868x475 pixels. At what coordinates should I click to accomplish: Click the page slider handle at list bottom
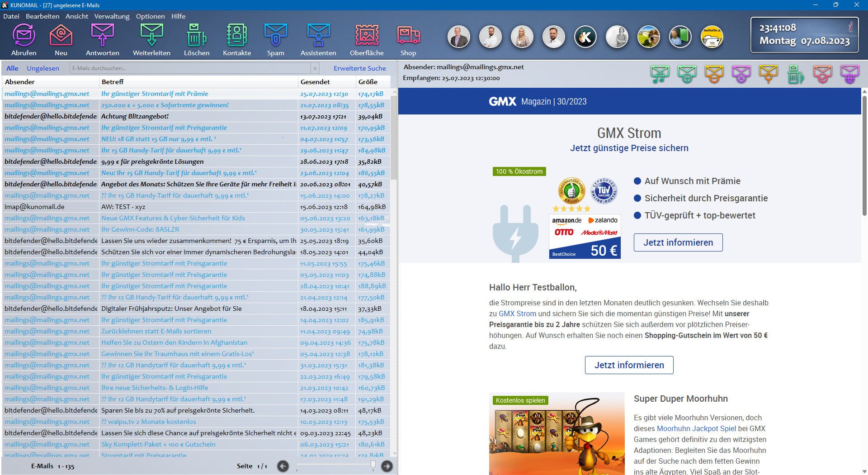coord(373,465)
